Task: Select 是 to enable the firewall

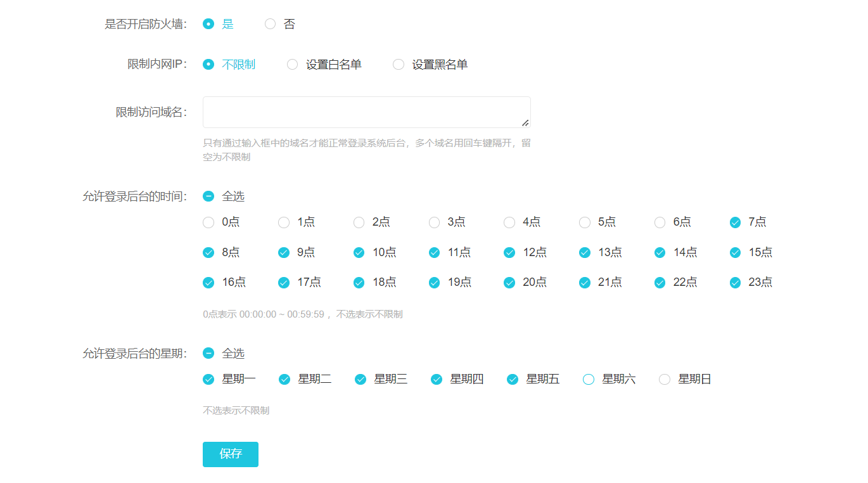Action: tap(208, 24)
